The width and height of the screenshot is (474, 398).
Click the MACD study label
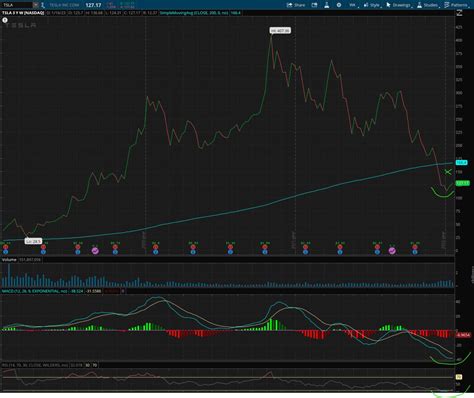[35, 291]
